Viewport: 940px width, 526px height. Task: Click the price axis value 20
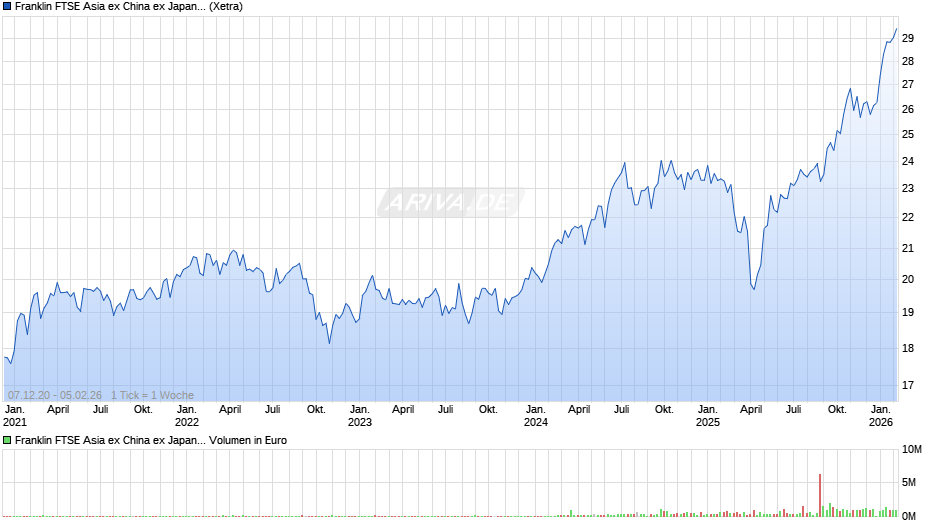tap(908, 279)
